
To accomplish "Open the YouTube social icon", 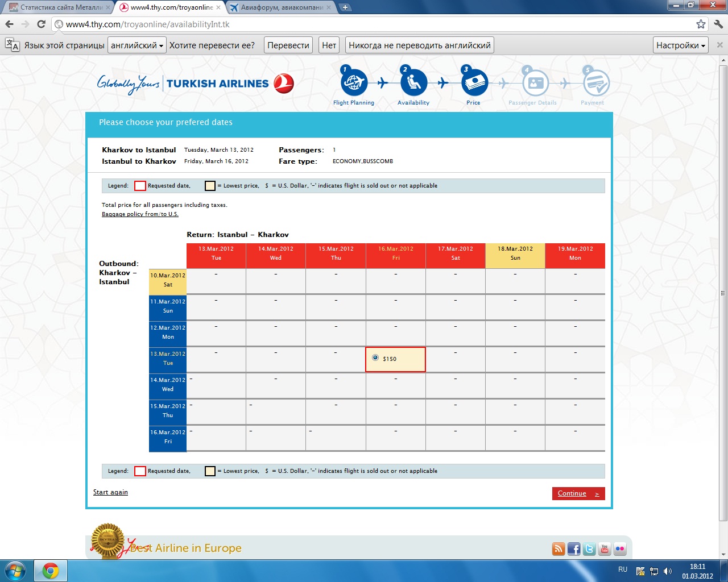I will click(x=605, y=548).
